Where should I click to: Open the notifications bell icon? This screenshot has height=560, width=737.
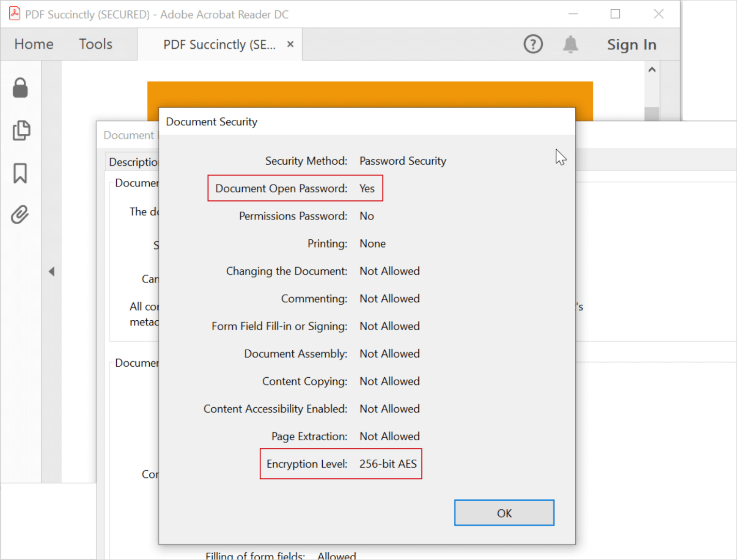point(570,44)
